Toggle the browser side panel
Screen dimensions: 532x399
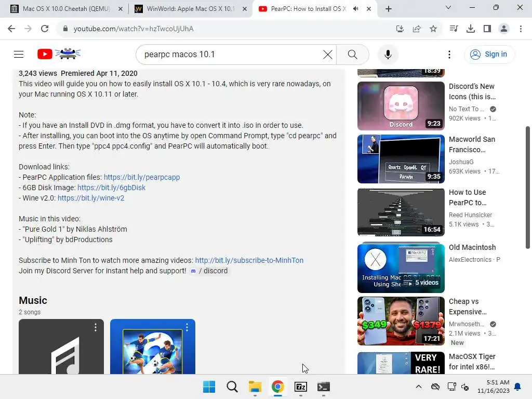(x=487, y=29)
